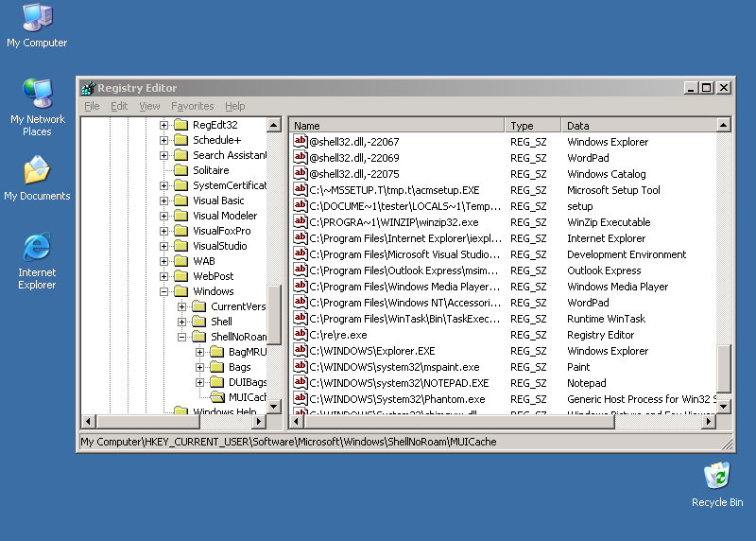Open the Help menu

(x=234, y=106)
